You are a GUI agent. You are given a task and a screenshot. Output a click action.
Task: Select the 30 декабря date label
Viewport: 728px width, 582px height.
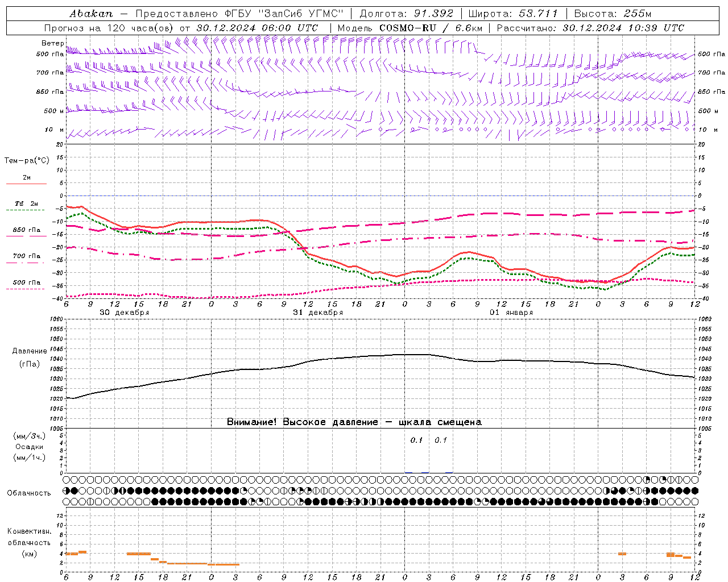(x=125, y=313)
